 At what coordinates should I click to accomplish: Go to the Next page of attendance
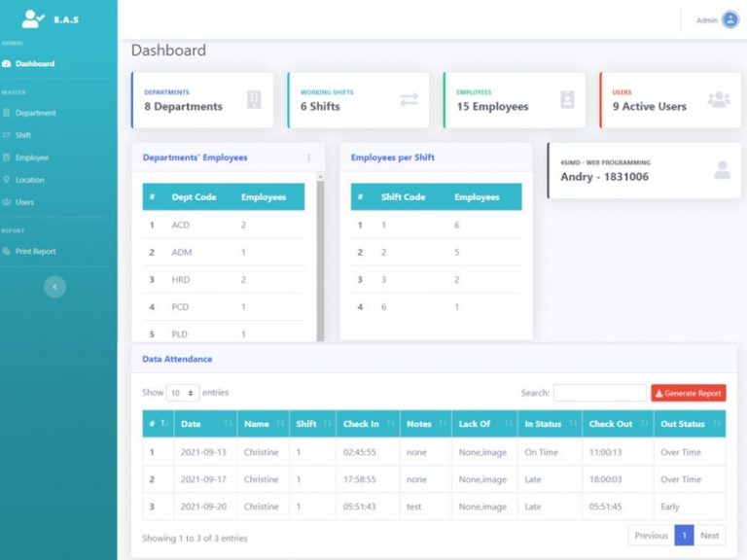710,536
